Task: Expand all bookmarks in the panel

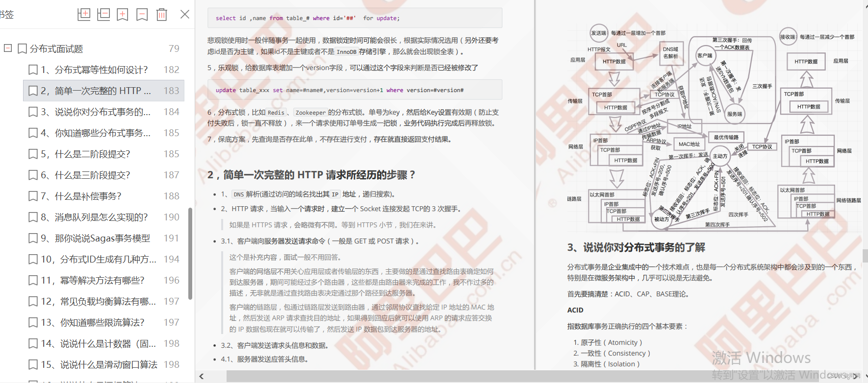Action: click(84, 14)
